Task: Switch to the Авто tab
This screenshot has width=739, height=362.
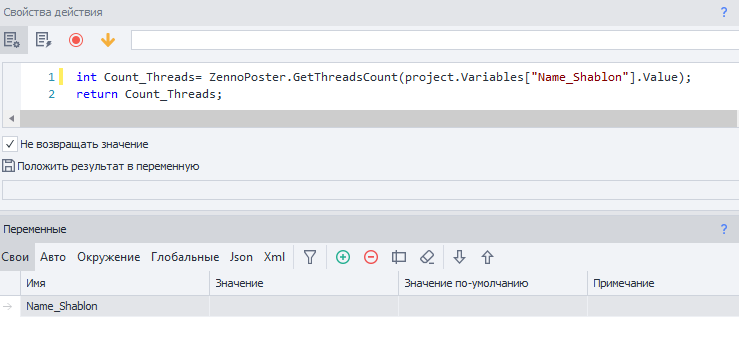Action: click(53, 257)
